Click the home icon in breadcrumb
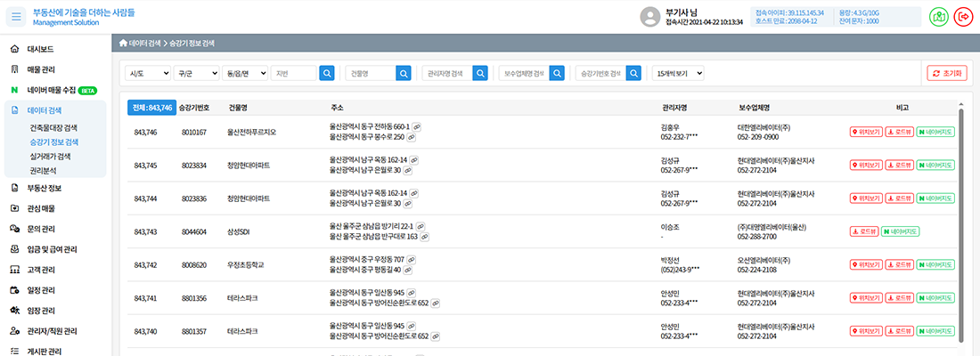Viewport: 980px width, 356px height. 123,44
